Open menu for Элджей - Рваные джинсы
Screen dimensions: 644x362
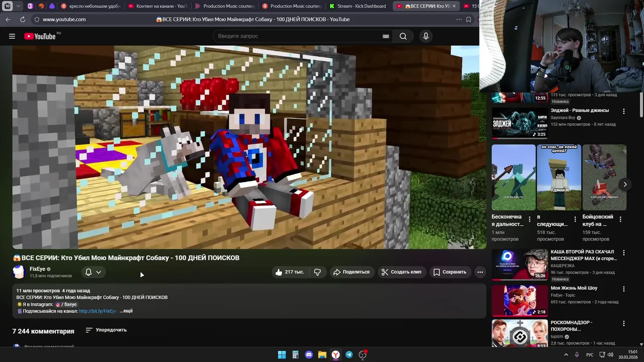624,111
